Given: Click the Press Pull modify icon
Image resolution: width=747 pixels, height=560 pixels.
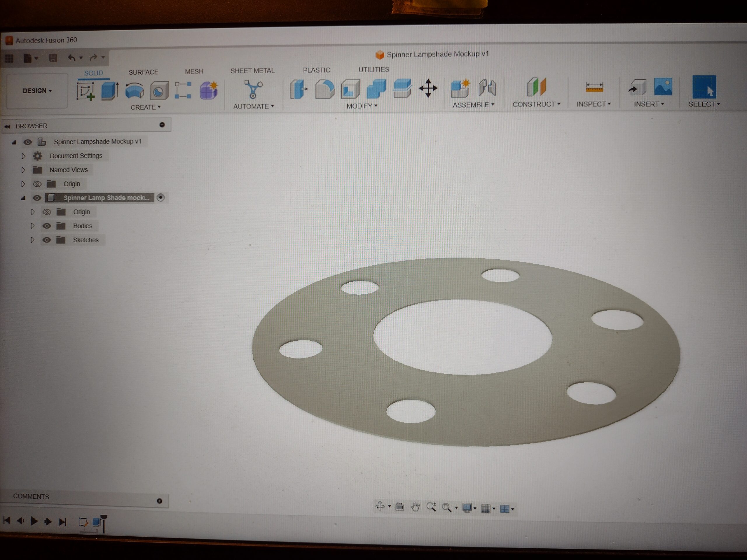Looking at the screenshot, I should pyautogui.click(x=299, y=89).
